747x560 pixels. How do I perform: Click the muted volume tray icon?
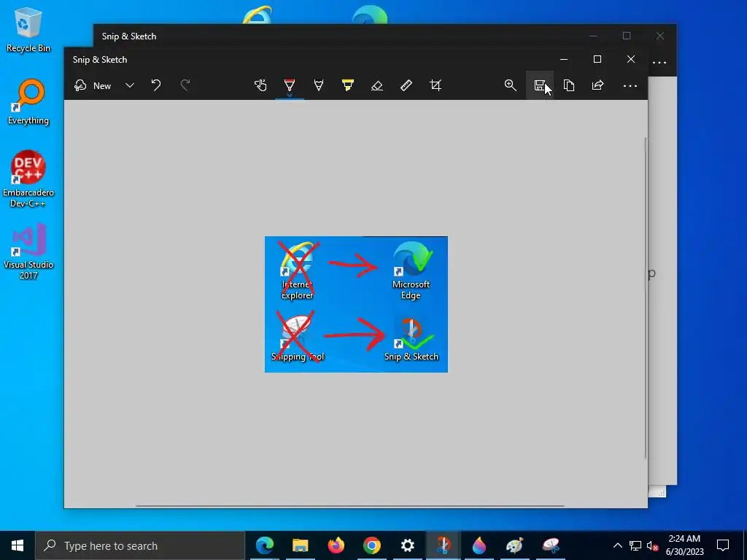click(653, 545)
